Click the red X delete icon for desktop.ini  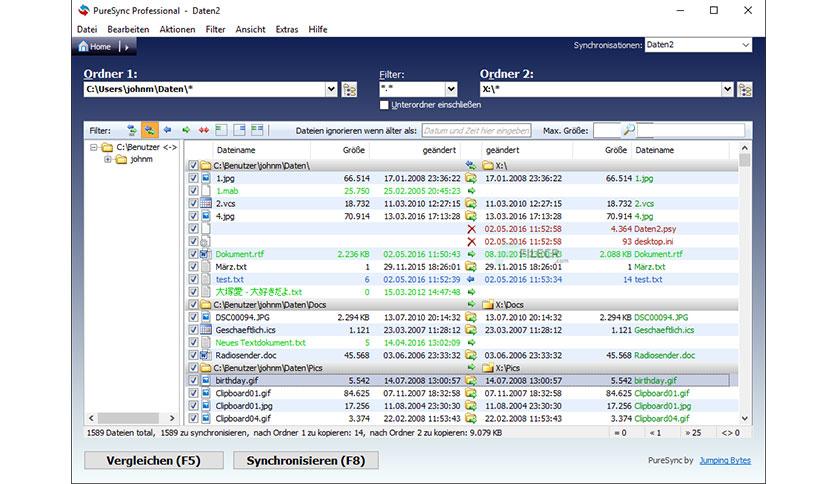[x=471, y=241]
